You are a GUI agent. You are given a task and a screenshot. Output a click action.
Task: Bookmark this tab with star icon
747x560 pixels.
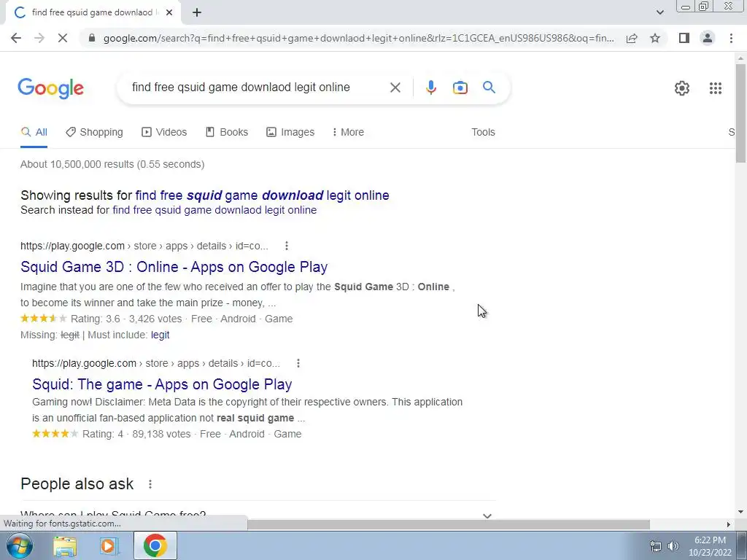pyautogui.click(x=655, y=38)
